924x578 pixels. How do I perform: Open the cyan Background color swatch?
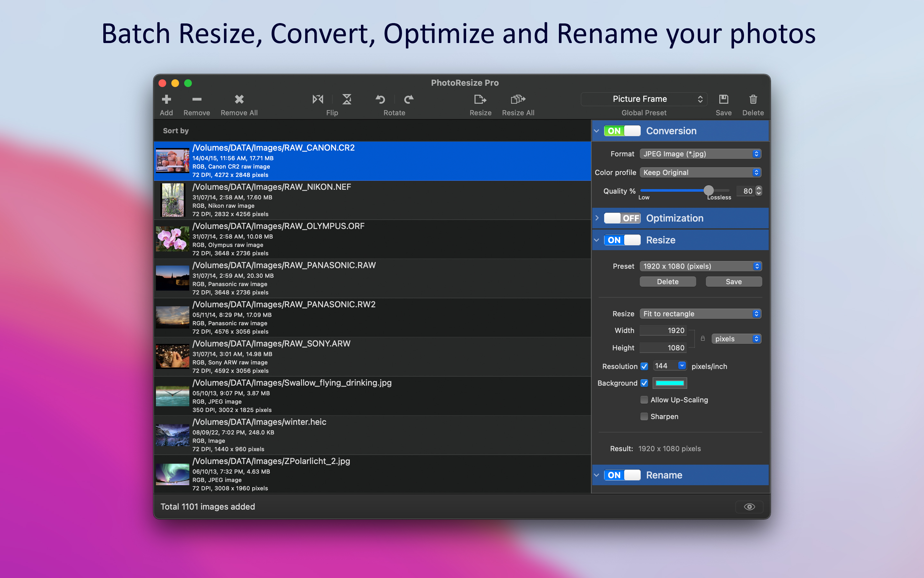coord(670,383)
